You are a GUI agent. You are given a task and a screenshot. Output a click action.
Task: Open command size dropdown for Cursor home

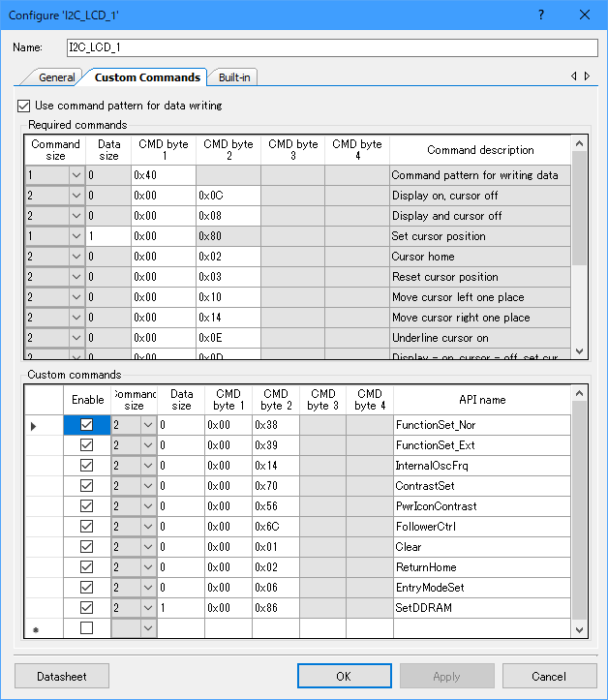coord(76,257)
